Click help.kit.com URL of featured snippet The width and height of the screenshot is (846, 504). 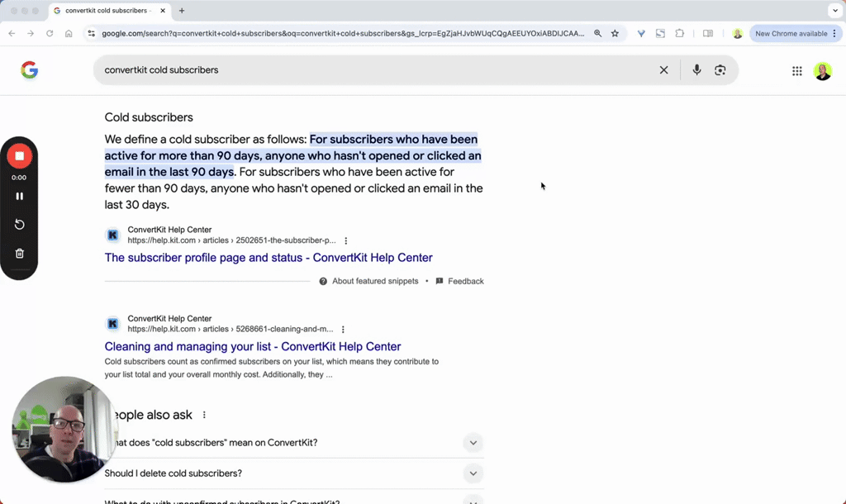click(231, 240)
